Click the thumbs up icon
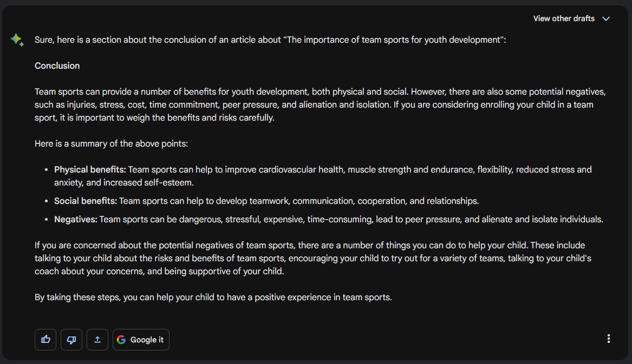Screen dimensions: 632x364 45,340
